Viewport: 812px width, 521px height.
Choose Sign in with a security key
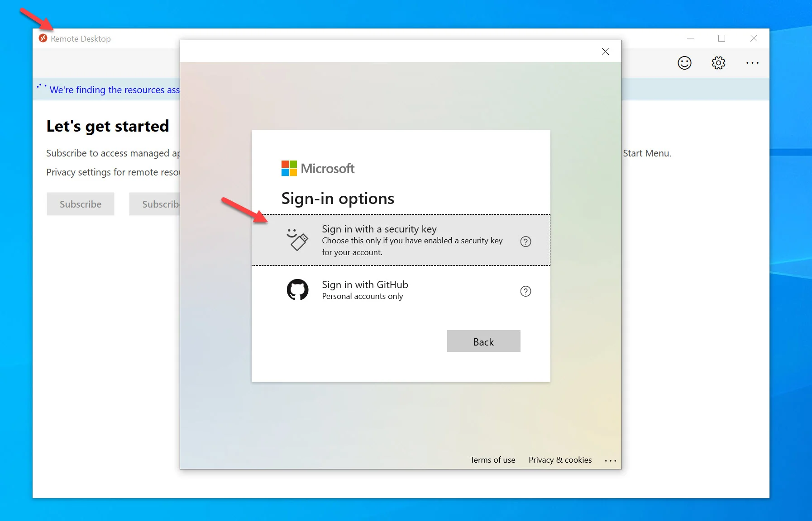[x=401, y=240]
